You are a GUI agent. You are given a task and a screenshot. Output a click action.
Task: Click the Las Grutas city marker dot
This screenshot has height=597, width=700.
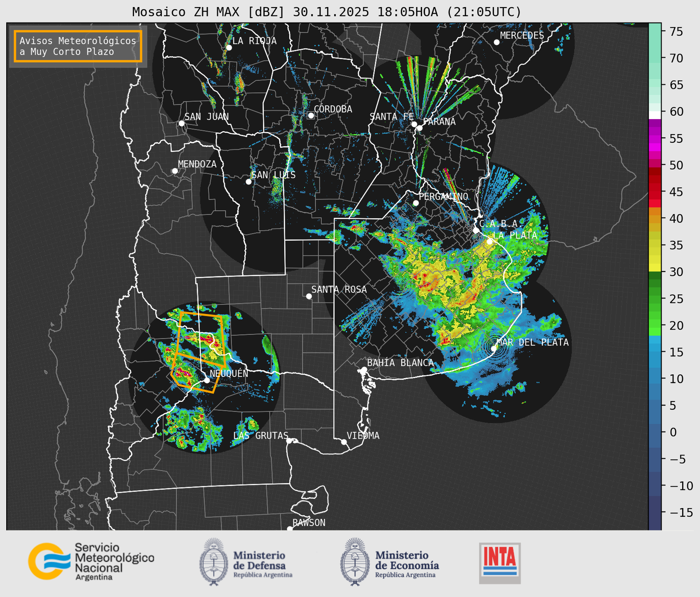click(289, 440)
